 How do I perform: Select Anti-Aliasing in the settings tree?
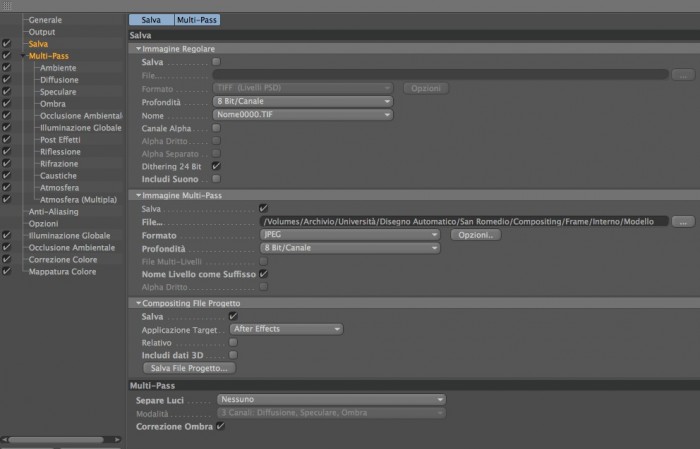[54, 212]
